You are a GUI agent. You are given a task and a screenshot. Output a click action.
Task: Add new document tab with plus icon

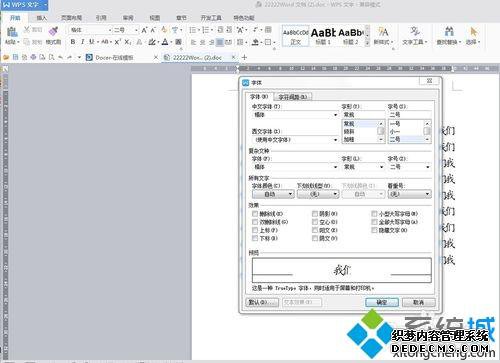point(244,57)
